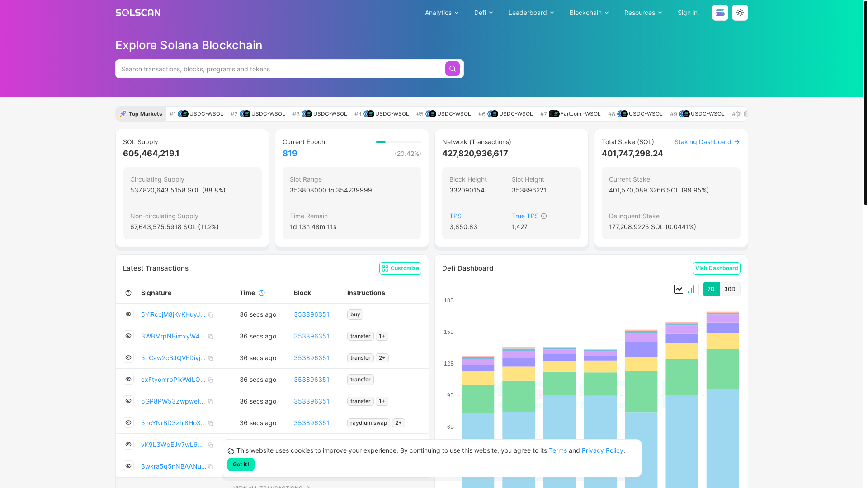Toggle light theme sun icon

click(x=740, y=13)
